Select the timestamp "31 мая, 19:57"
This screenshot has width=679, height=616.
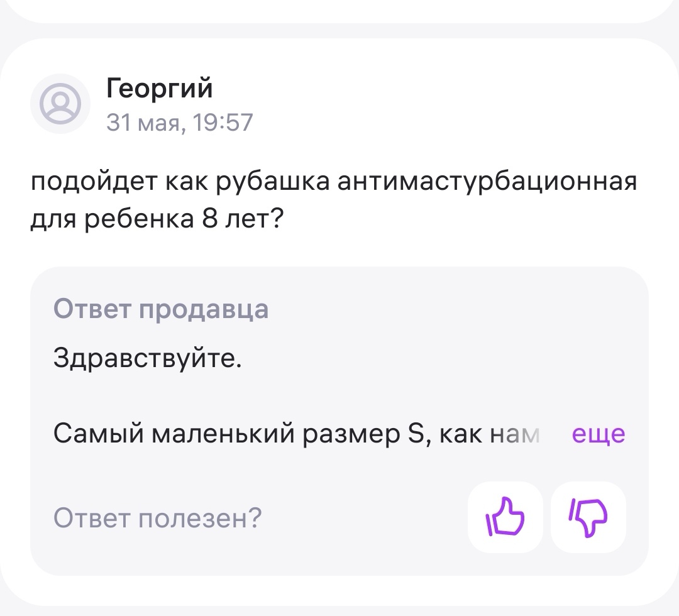180,122
